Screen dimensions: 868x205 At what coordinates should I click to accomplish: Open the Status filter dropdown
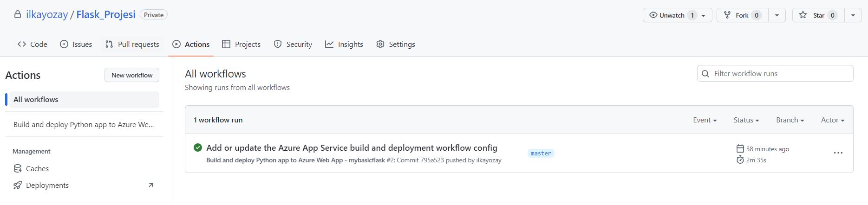click(x=746, y=120)
